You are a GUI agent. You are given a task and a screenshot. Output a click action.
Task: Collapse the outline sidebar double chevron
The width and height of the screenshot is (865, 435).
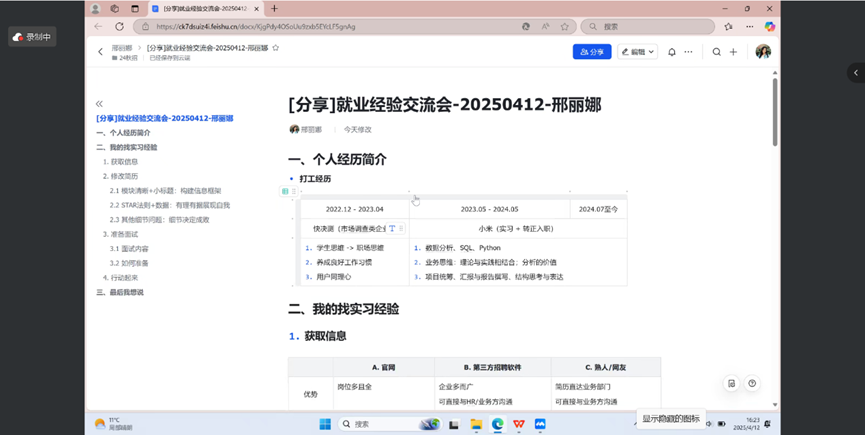(x=99, y=104)
